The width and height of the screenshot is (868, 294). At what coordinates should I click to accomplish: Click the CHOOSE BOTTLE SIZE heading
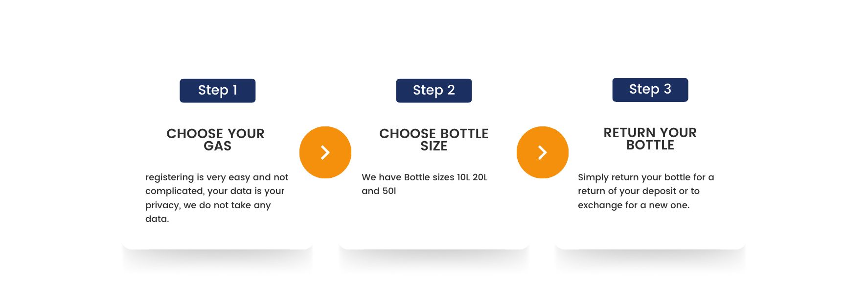[434, 140]
